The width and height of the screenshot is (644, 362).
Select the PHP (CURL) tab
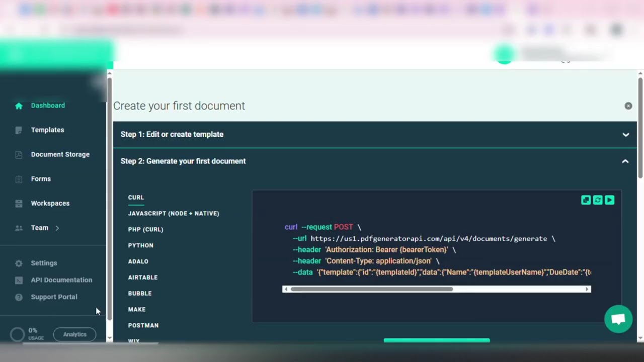145,229
